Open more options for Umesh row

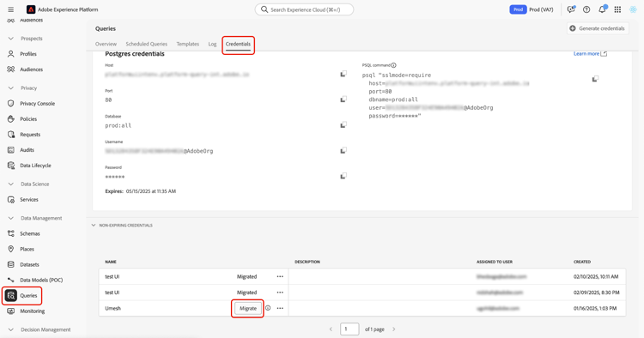(x=280, y=308)
